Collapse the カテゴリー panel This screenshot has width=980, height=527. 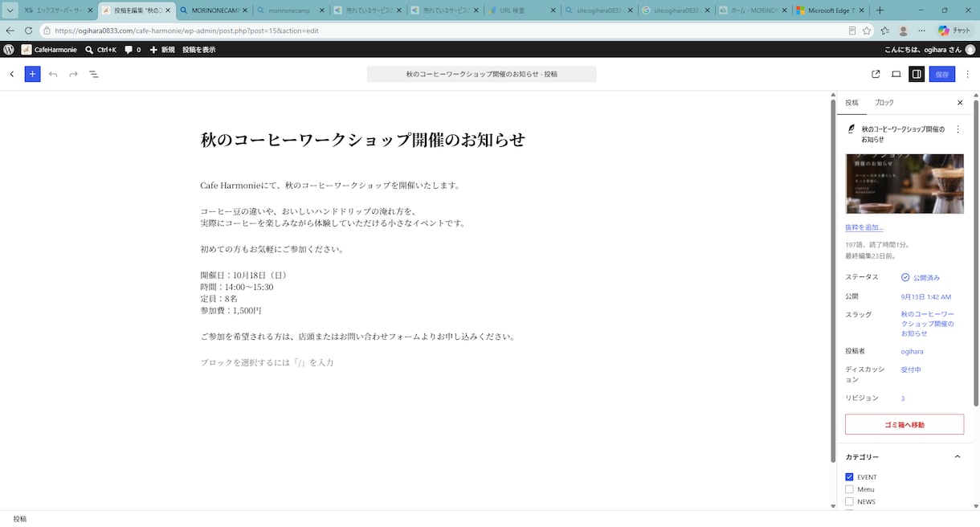point(904,456)
